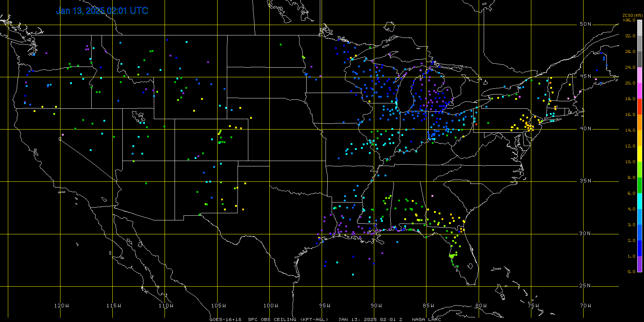Click the 20.0 legend label
The image size is (644, 322).
click(630, 83)
